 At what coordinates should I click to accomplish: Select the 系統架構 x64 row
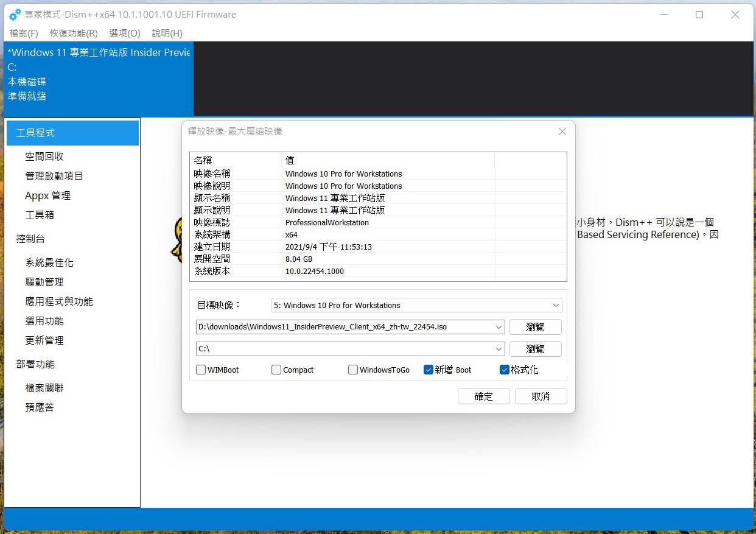[x=378, y=234]
